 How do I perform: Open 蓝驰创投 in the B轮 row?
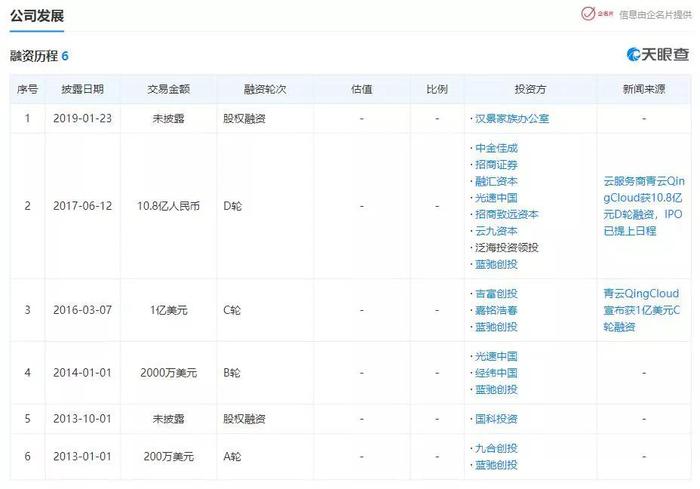(496, 389)
